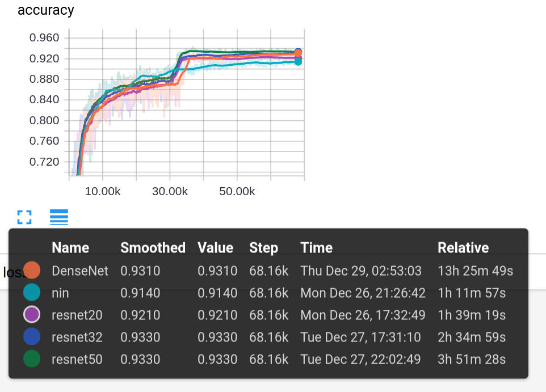Click the Smoothed column header
The height and width of the screenshot is (392, 546).
pos(153,248)
